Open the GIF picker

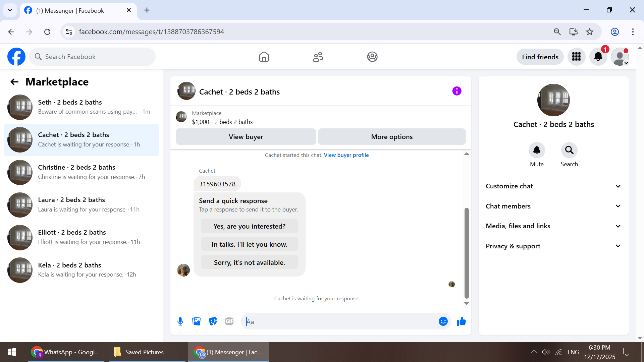[x=229, y=321]
